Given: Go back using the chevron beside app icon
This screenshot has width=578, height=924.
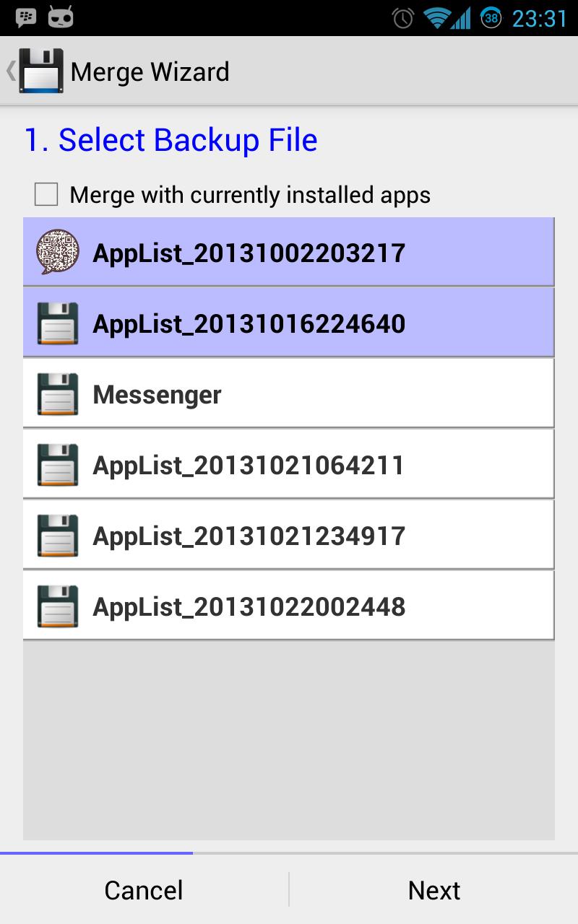Looking at the screenshot, I should click(x=10, y=71).
